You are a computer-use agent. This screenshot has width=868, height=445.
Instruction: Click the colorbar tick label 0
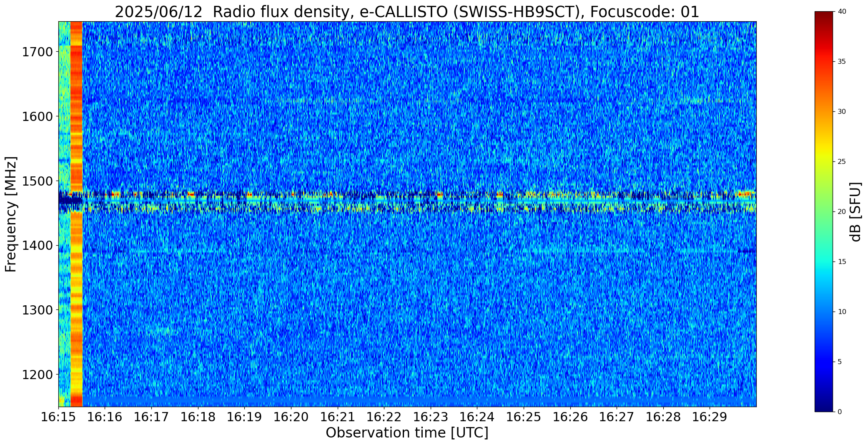pyautogui.click(x=840, y=412)
